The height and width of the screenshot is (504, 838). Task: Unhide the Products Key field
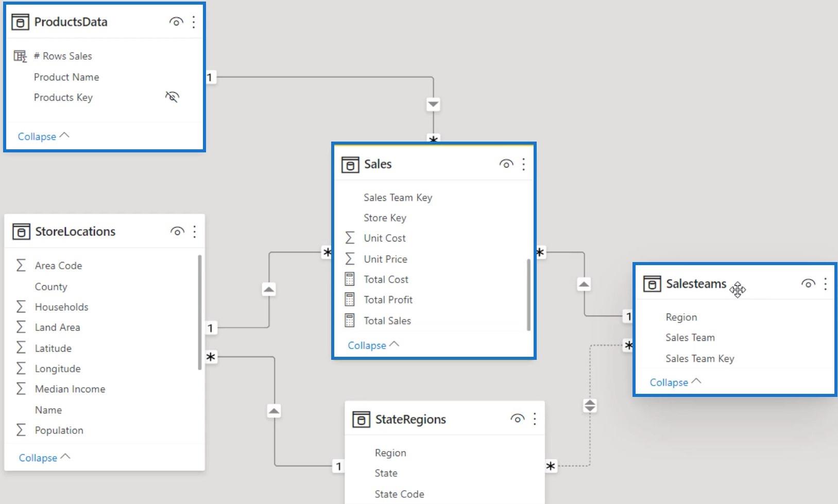172,97
